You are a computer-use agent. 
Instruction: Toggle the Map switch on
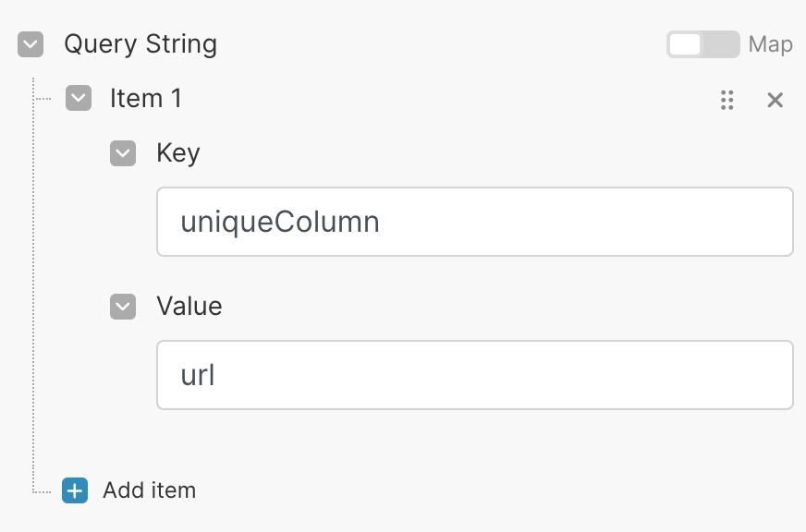[x=702, y=44]
